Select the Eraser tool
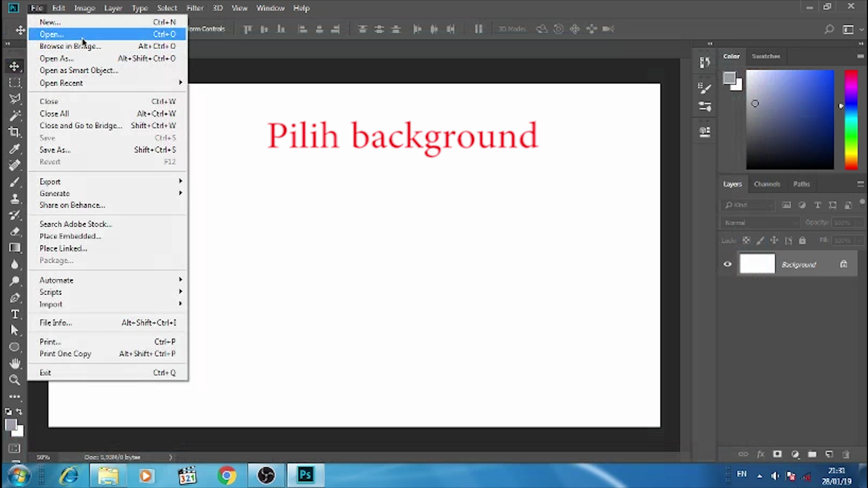This screenshot has height=488, width=868. click(x=14, y=231)
